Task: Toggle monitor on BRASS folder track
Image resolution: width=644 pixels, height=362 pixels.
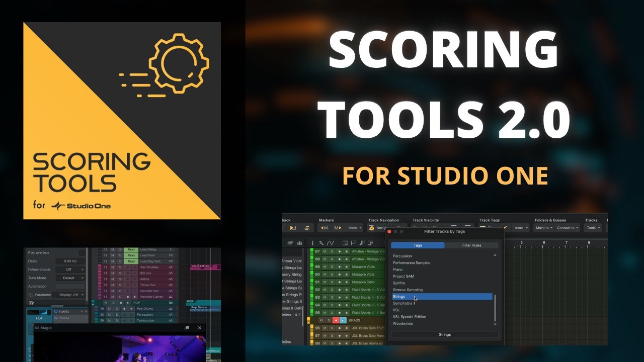Action: (343, 320)
